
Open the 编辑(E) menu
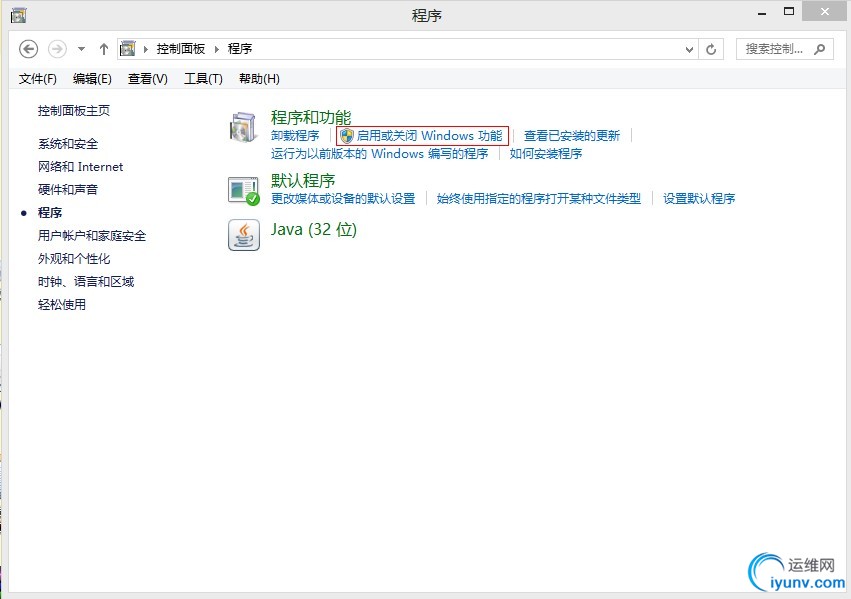pyautogui.click(x=92, y=79)
